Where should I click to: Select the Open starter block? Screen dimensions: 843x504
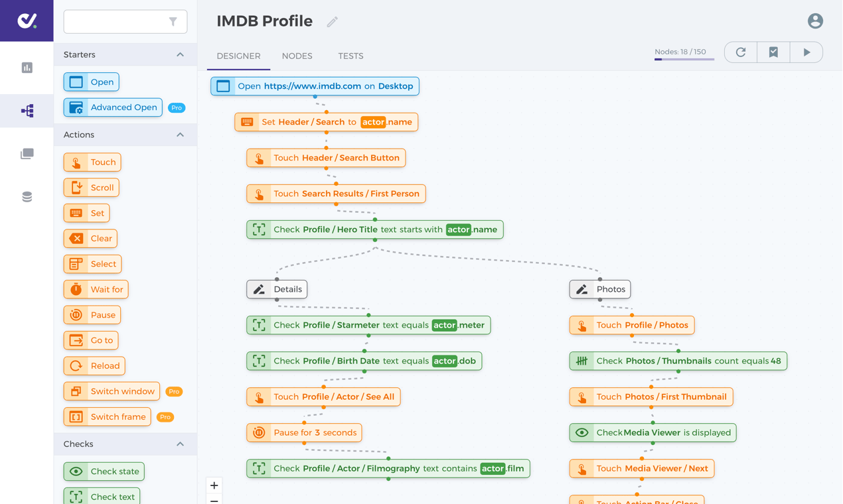(91, 82)
